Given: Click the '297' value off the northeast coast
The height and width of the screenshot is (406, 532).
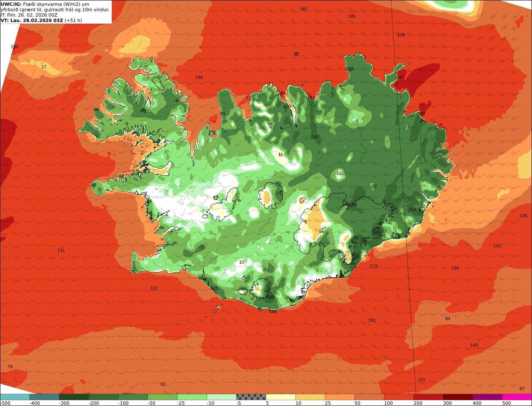Looking at the screenshot, I should [x=400, y=77].
